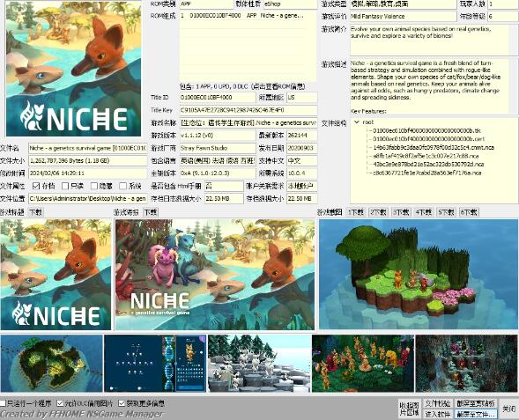Click the 截屏至剪贴板 button
The height and width of the screenshot is (420, 519).
tap(476, 403)
